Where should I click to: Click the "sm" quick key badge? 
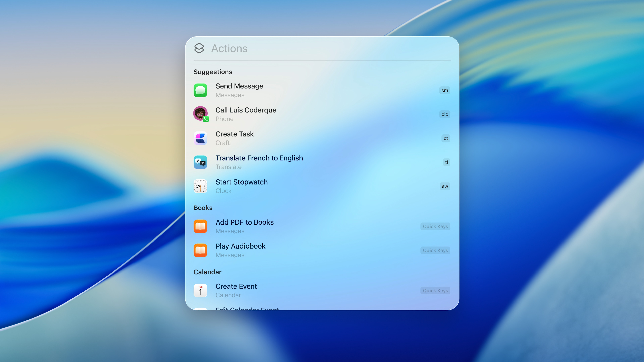coord(444,90)
